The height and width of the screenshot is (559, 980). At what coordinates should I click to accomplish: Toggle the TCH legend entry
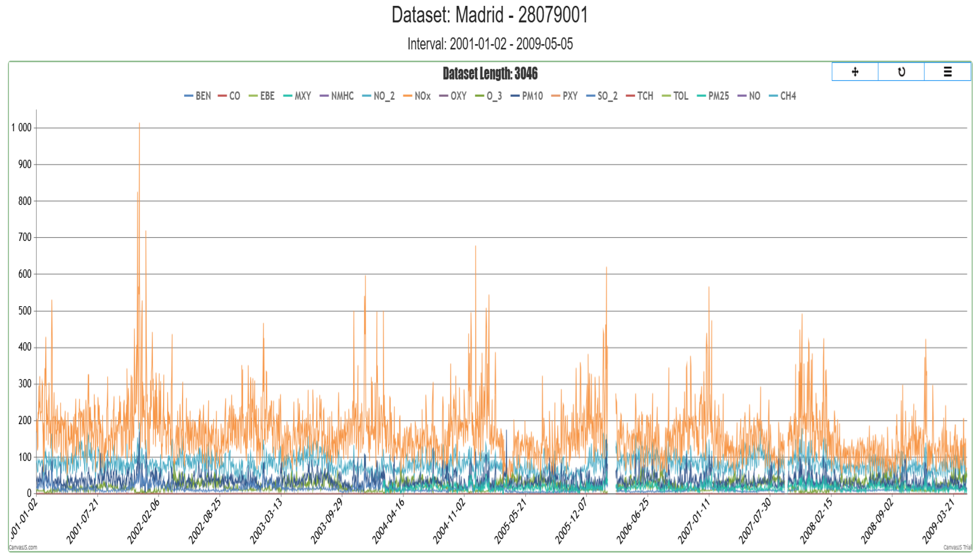click(639, 96)
